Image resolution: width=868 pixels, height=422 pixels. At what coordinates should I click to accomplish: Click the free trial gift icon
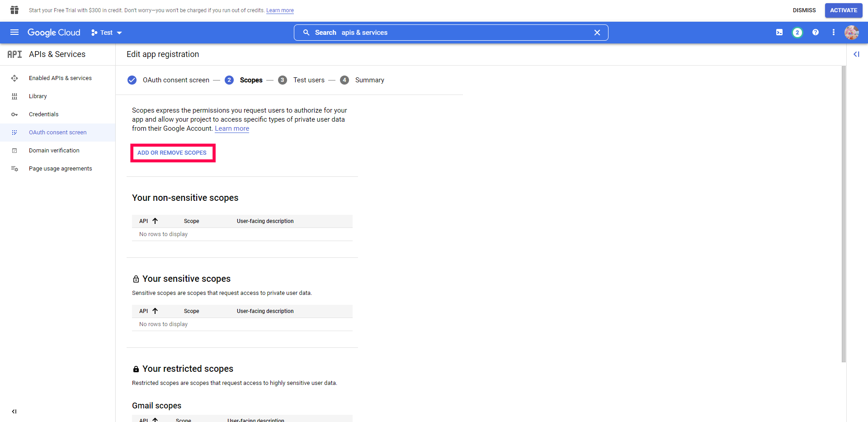[14, 10]
